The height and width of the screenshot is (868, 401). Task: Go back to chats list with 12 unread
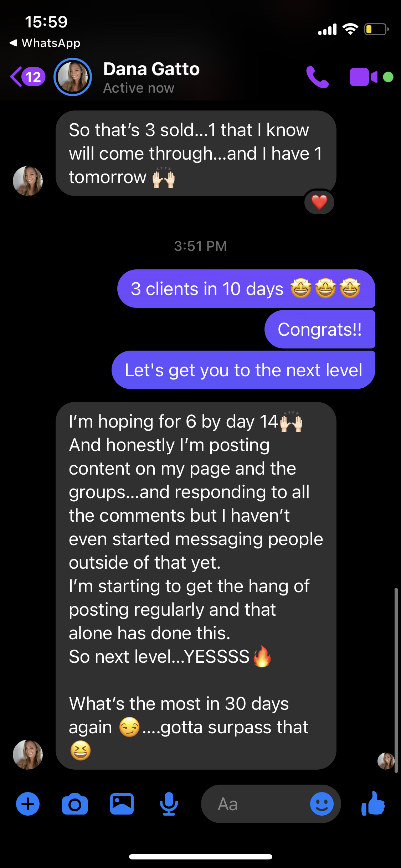coord(28,77)
